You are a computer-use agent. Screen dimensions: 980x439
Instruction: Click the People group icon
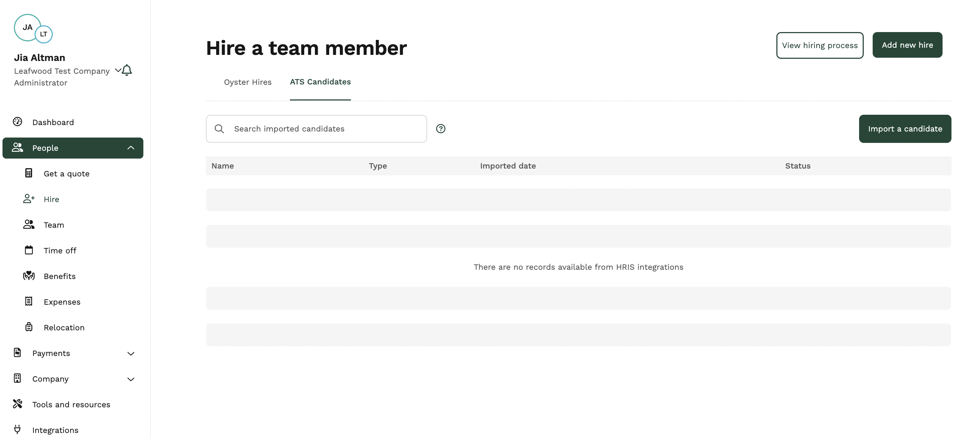(x=17, y=148)
